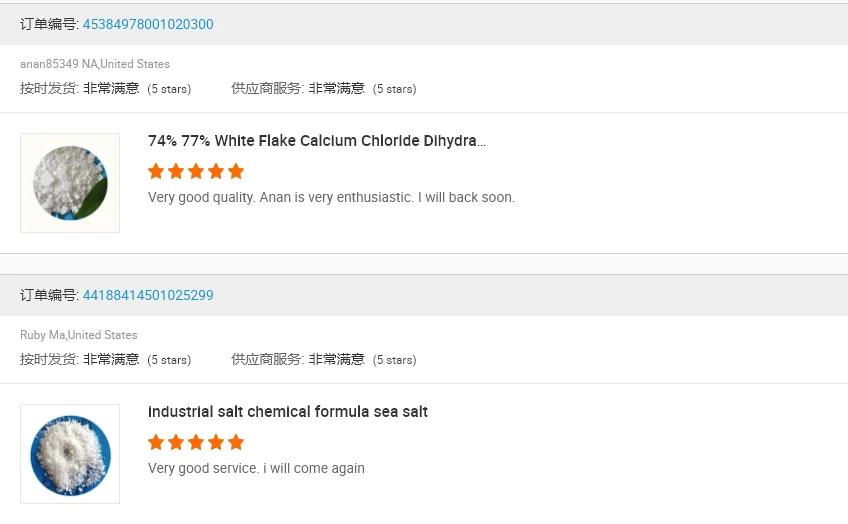Click fourth star of sea salt rating

pos(216,442)
